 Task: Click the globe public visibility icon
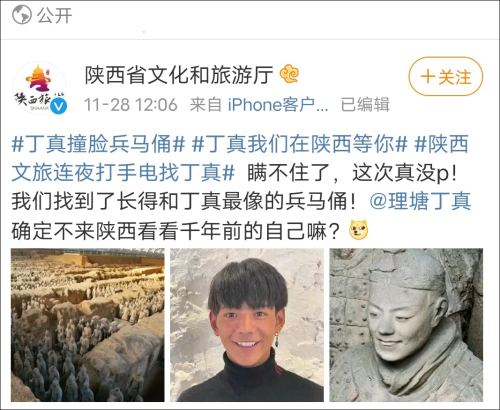tap(22, 15)
